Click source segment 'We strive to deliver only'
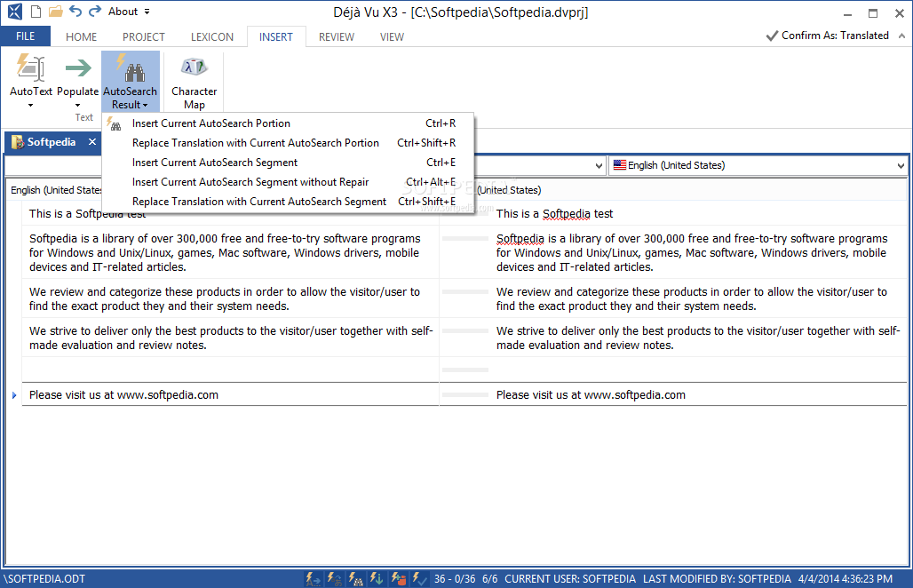 coord(230,338)
